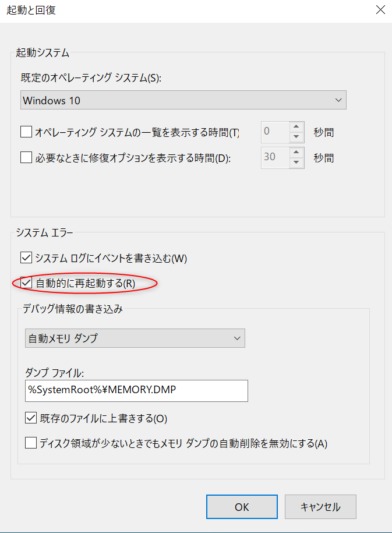
Task: Decrease OS list display time spinner down arrow
Action: 296,137
